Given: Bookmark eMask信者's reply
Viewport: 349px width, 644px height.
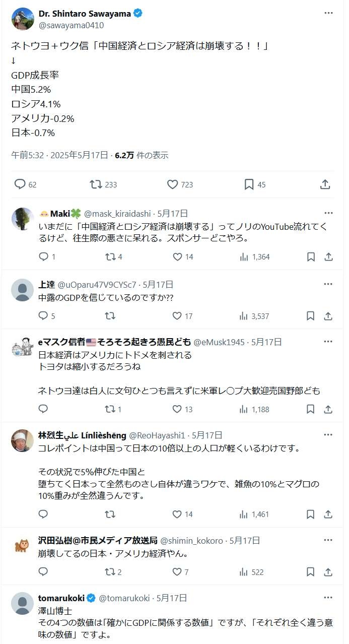Looking at the screenshot, I should 311,409.
